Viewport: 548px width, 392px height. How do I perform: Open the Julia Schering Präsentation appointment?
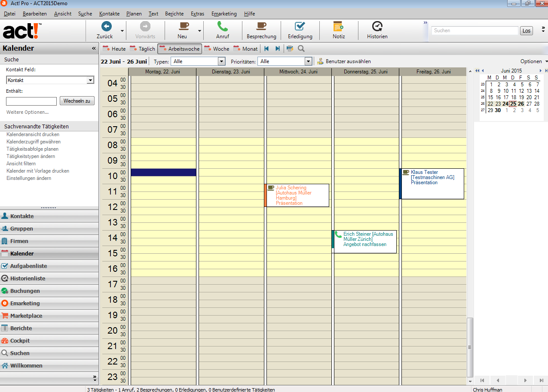coord(297,195)
